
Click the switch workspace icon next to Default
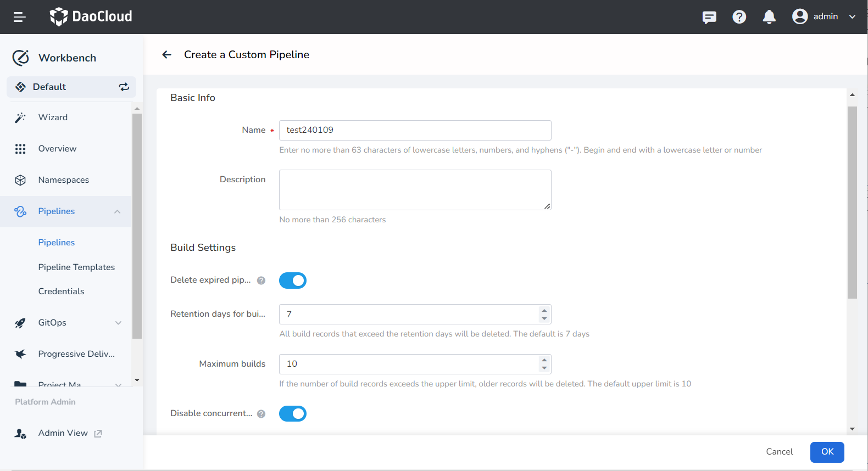click(124, 87)
